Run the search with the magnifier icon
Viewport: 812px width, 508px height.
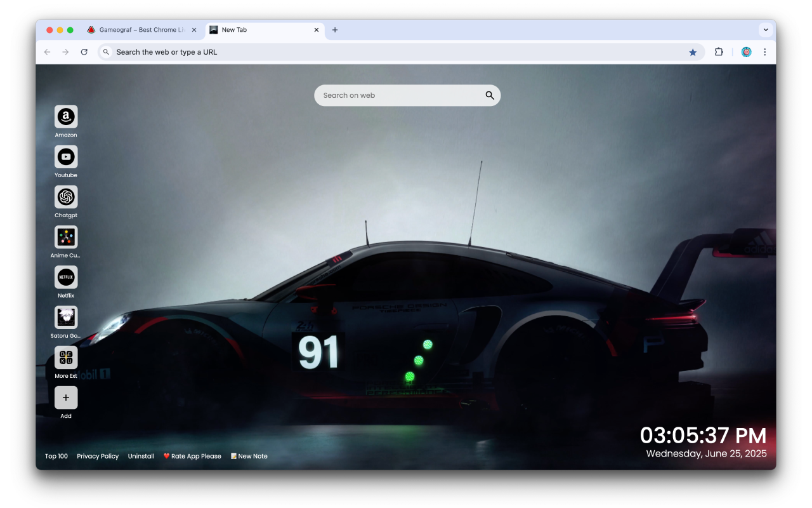tap(489, 95)
